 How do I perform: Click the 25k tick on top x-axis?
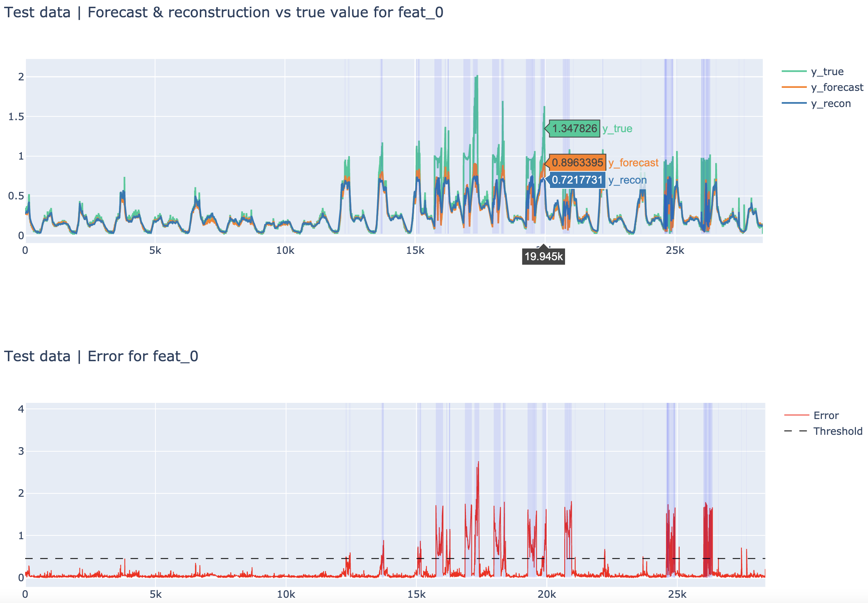point(675,250)
